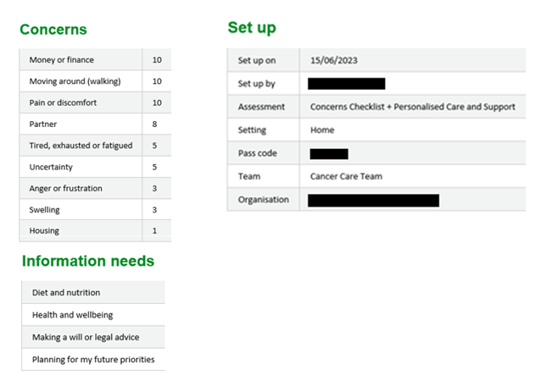Click the Information needs heading

[88, 261]
